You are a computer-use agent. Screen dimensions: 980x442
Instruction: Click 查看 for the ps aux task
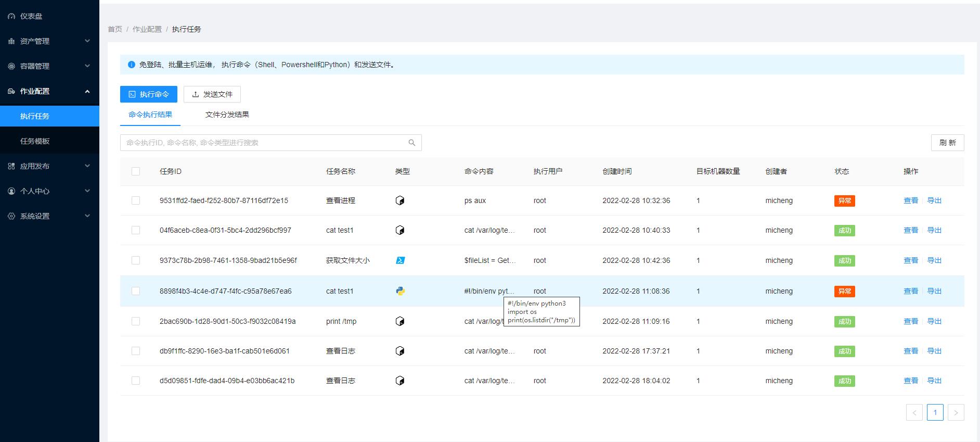point(911,200)
